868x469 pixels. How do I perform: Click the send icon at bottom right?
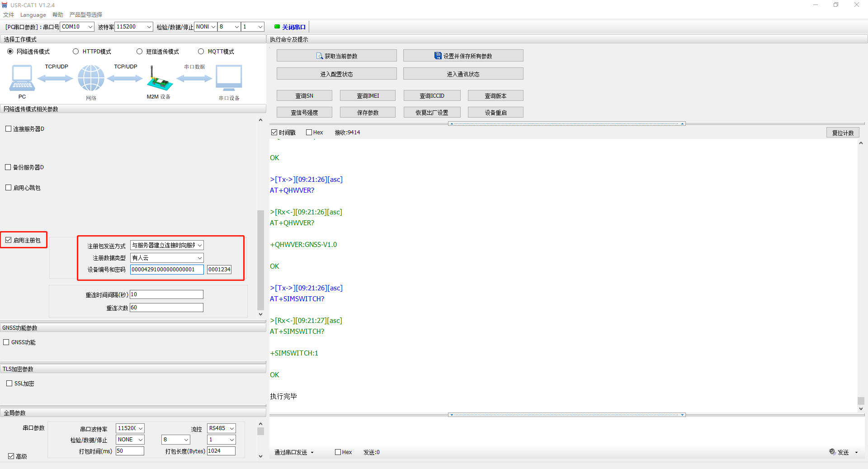point(832,452)
